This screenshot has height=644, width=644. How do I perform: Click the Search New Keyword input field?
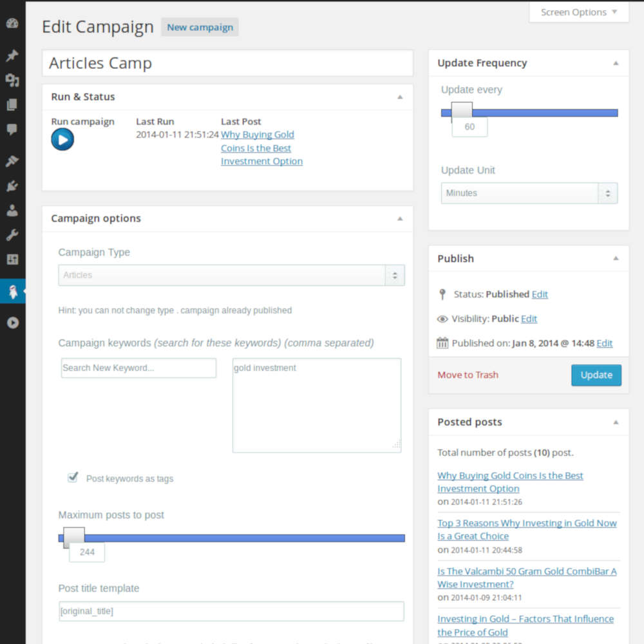138,368
